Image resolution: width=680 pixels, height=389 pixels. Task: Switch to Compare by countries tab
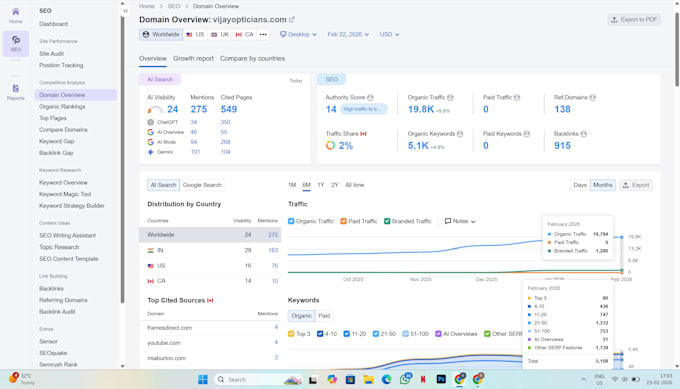[x=252, y=59]
